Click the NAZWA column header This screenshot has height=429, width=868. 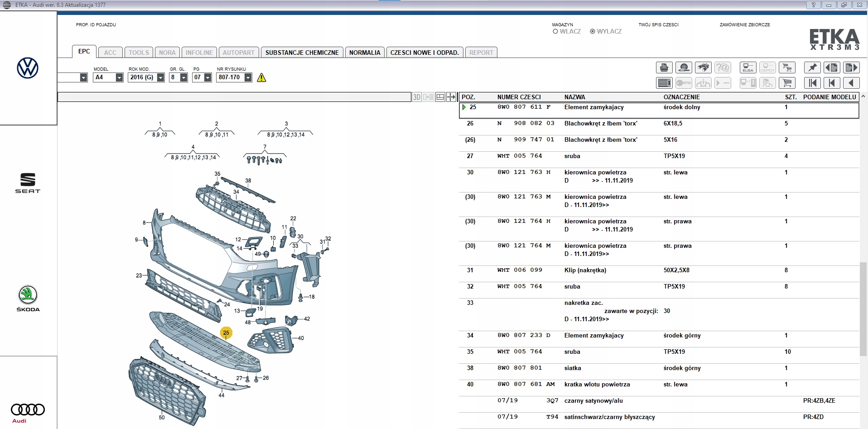[575, 97]
